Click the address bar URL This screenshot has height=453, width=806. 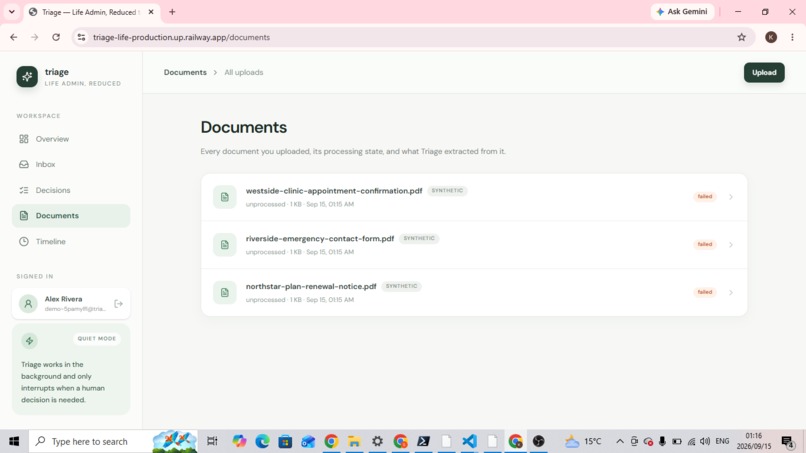coord(181,37)
